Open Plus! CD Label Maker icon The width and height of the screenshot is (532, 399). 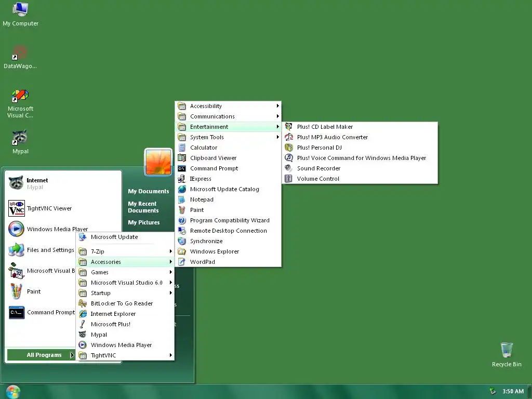coord(288,127)
